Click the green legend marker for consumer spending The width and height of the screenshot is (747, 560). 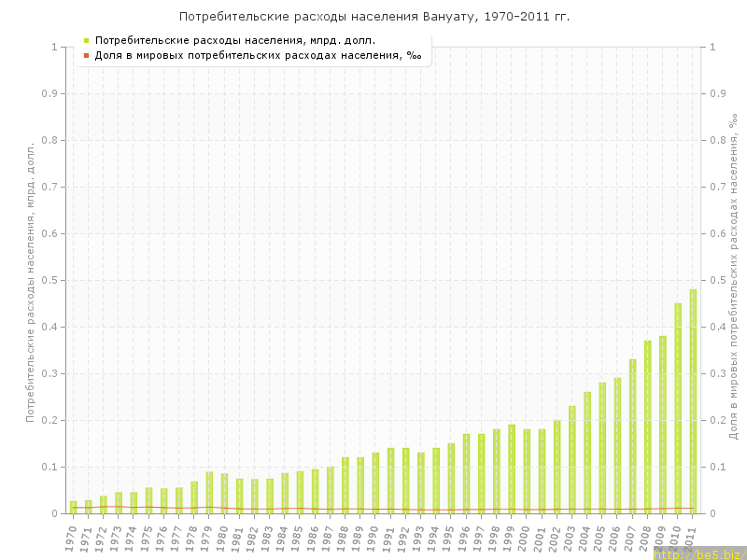(x=86, y=41)
